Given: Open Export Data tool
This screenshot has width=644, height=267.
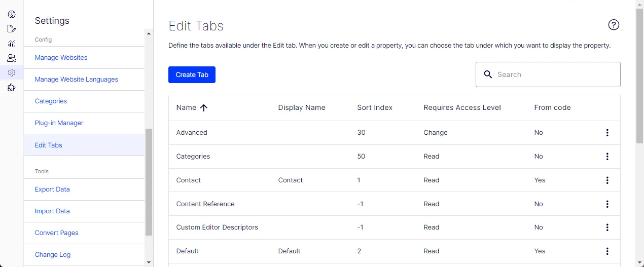Looking at the screenshot, I should click(52, 189).
